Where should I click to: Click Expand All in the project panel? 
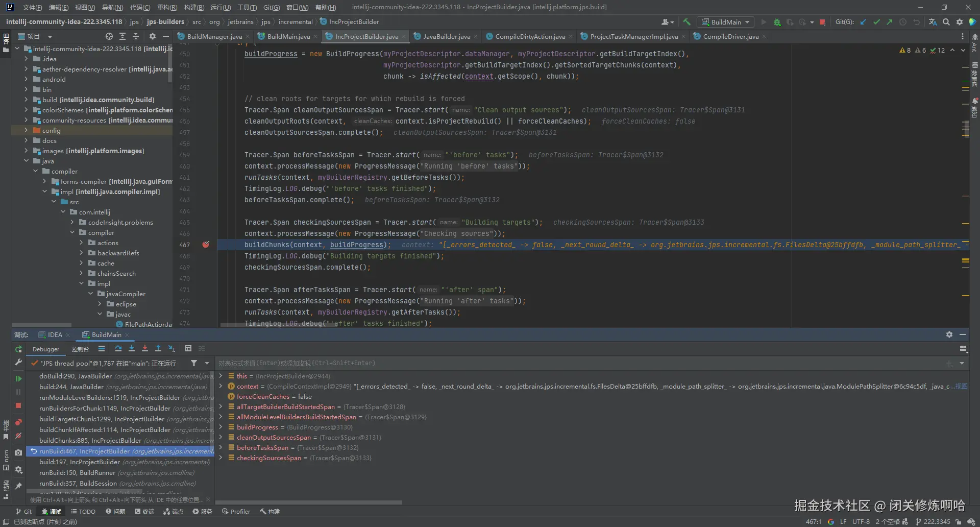[122, 36]
